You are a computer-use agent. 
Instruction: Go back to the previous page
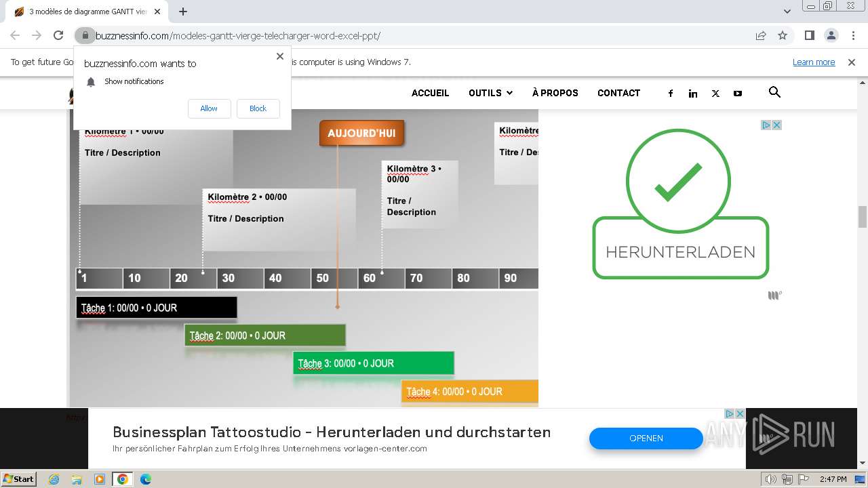(x=15, y=35)
